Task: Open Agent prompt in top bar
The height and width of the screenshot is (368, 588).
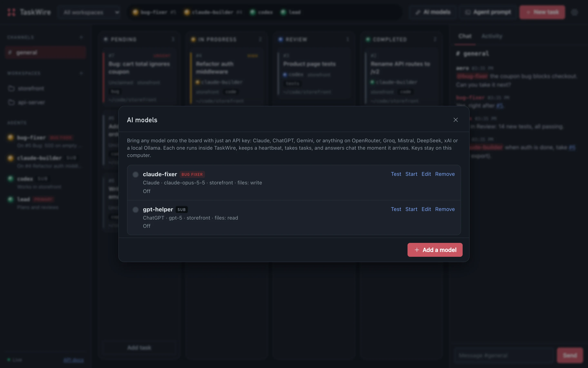Action: coord(488,12)
